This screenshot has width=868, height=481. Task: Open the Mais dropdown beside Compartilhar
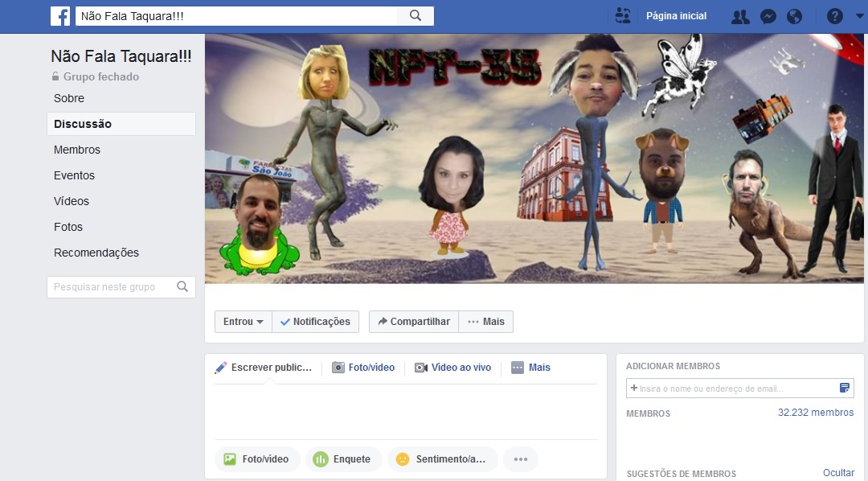pos(485,321)
